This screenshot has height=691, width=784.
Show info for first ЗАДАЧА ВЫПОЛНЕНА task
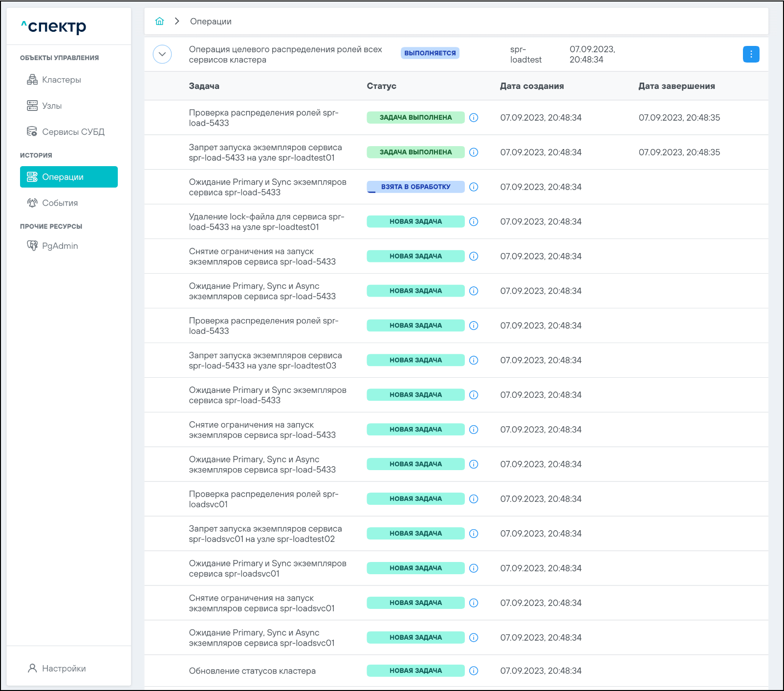coord(474,118)
